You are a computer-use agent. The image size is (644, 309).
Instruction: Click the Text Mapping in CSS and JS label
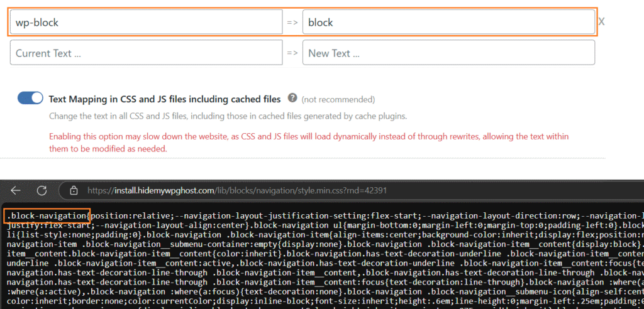coord(165,99)
